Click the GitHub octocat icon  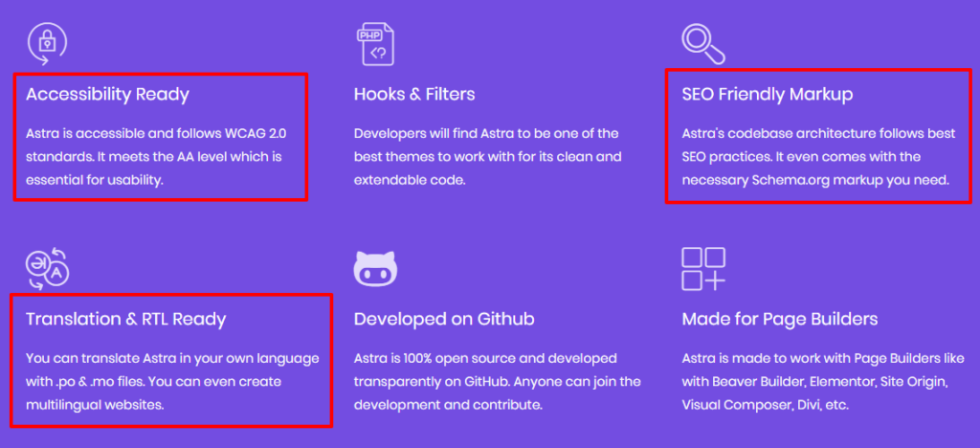click(x=375, y=269)
